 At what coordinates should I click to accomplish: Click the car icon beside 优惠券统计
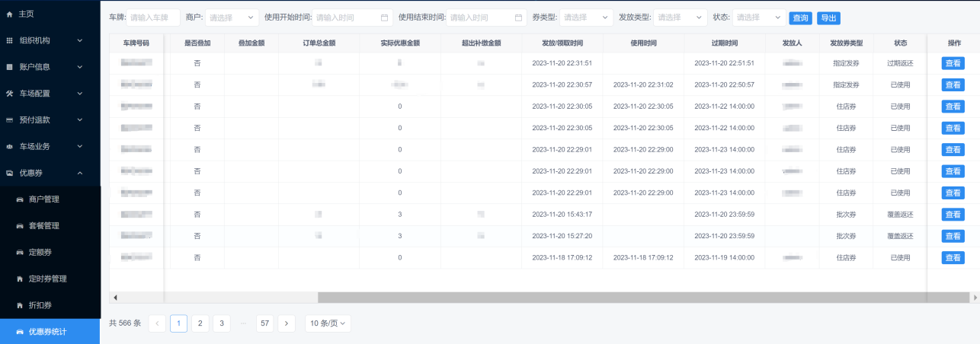[x=20, y=332]
